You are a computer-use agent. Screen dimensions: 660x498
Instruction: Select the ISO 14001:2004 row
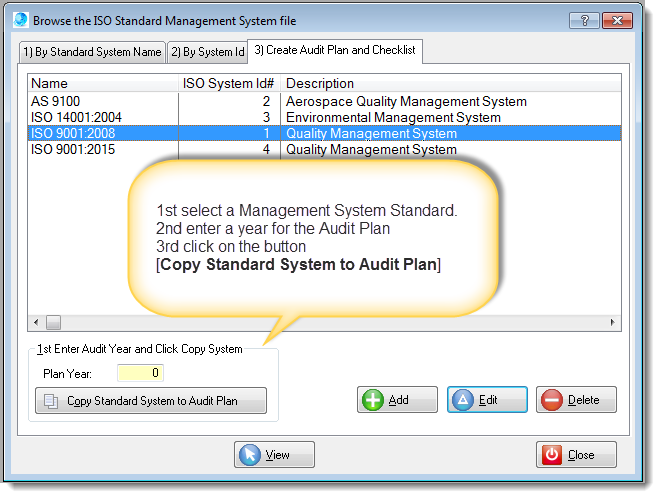point(324,117)
